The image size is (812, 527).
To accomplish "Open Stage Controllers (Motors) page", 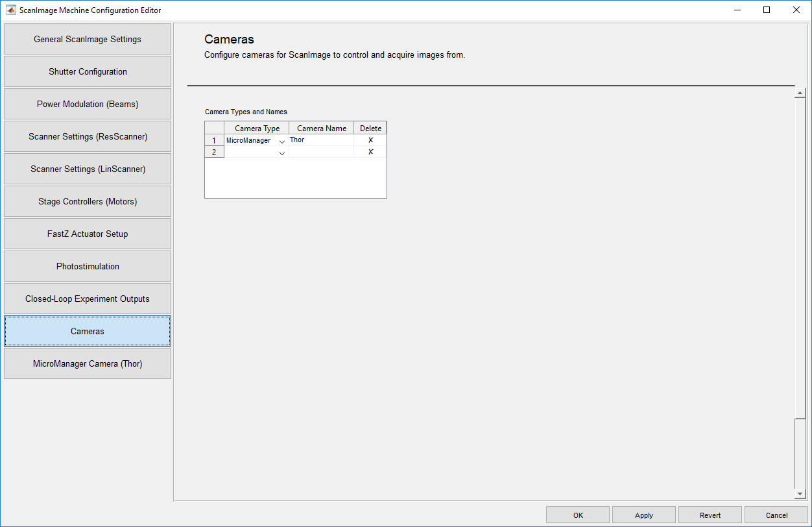I will point(88,202).
